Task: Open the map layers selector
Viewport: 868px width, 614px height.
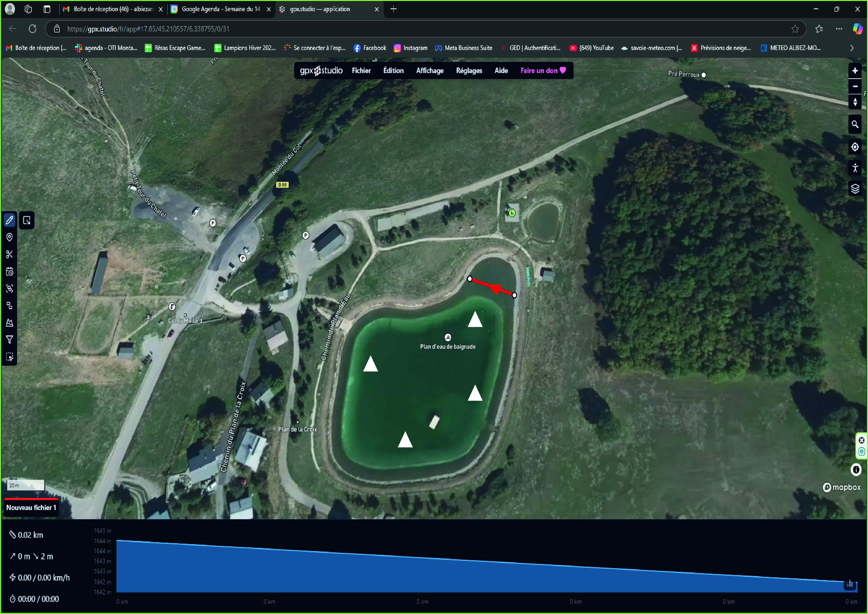Action: [x=855, y=188]
